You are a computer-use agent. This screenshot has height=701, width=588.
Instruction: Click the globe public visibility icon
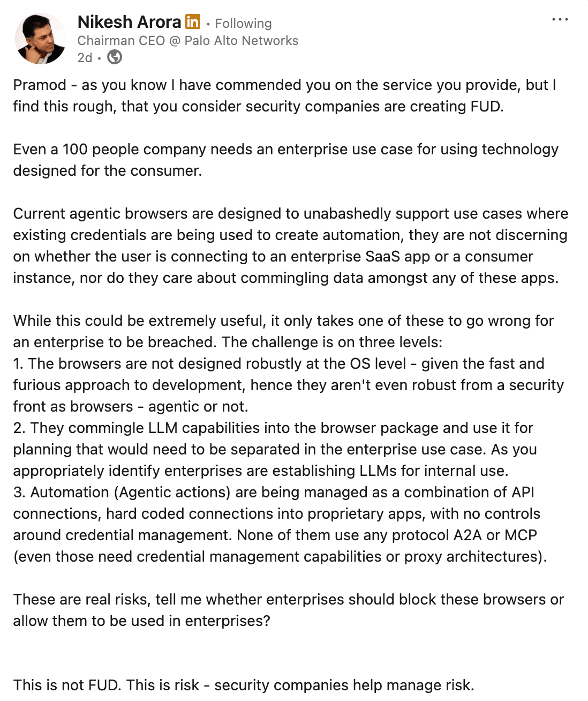tap(115, 57)
